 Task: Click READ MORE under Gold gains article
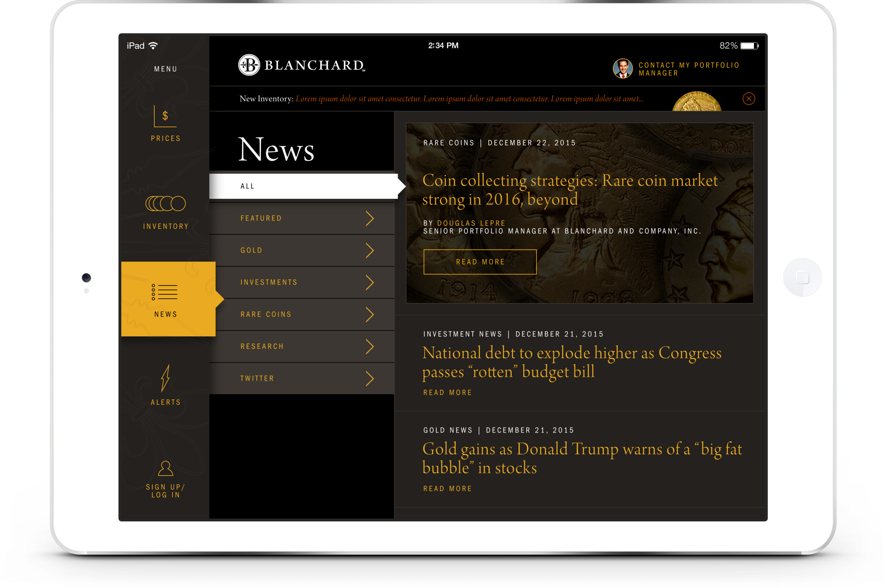pos(447,489)
